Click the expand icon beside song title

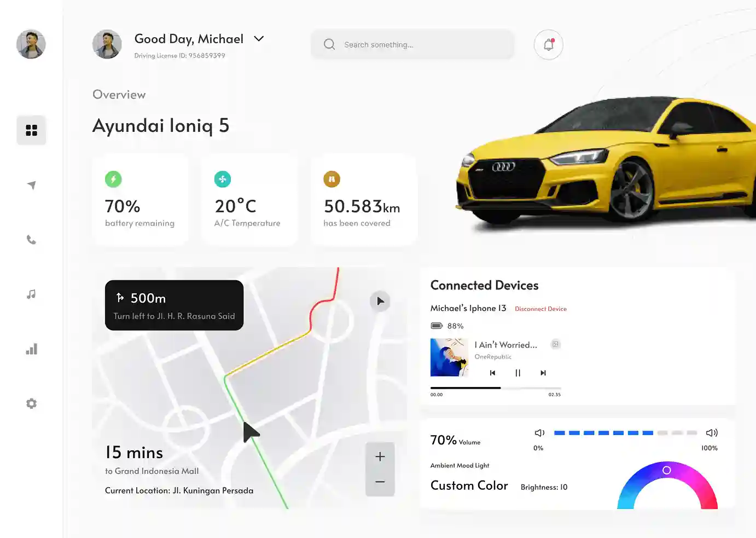coord(555,344)
